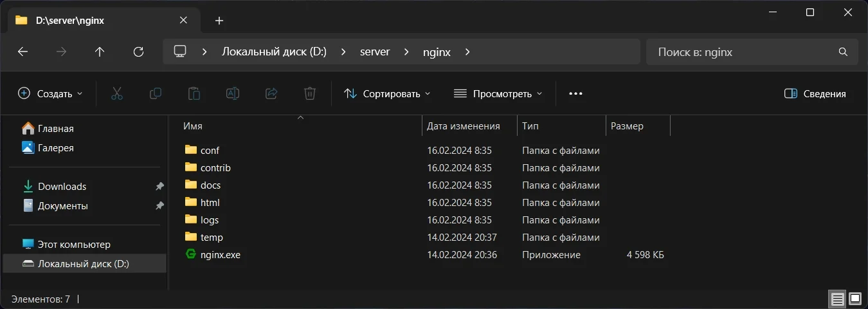Select the logs folder icon
868x309 pixels.
point(190,220)
